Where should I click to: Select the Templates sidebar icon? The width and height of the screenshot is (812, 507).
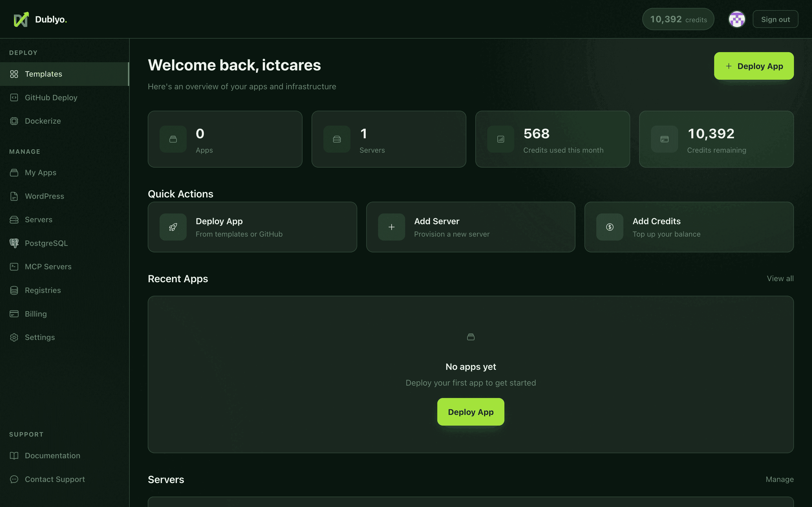pos(14,74)
